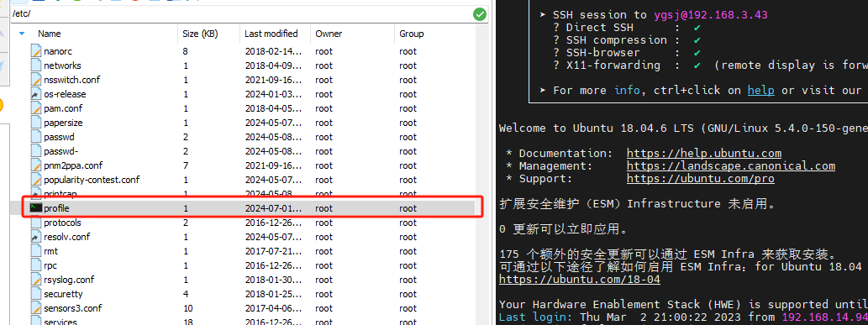Open the https://ubuntu.com/pro link
The height and width of the screenshot is (325, 868).
(700, 179)
